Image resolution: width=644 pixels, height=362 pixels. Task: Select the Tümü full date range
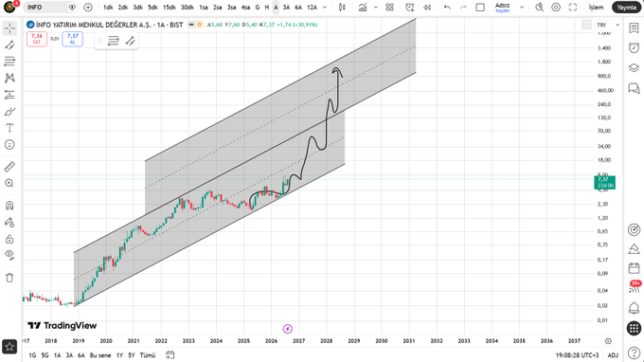[148, 355]
